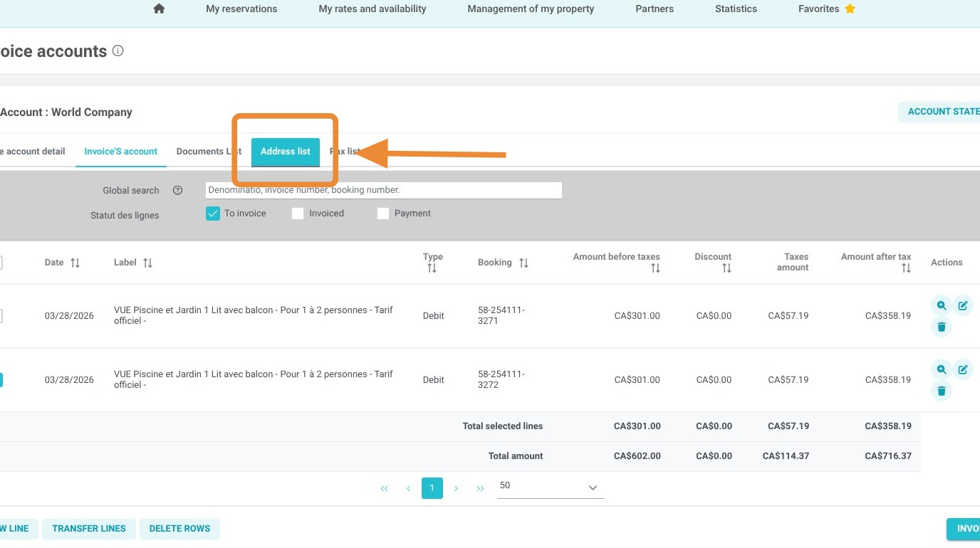Click the ACCOUNT STATEMENT button

click(x=939, y=112)
